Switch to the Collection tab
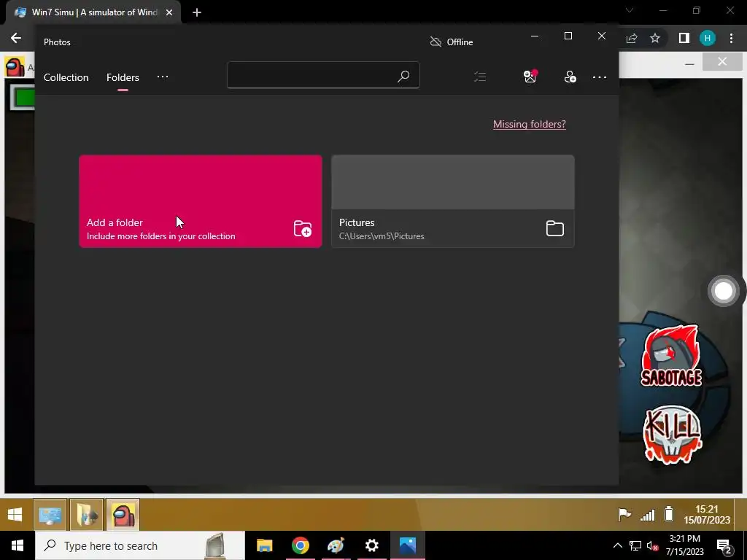747x560 pixels. coord(66,77)
